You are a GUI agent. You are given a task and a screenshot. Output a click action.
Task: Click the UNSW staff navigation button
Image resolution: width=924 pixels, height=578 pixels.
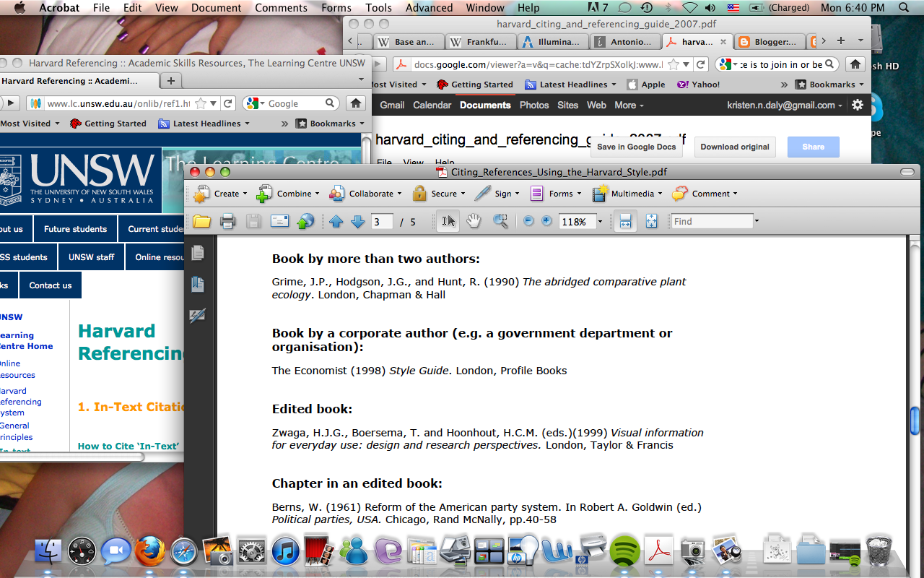point(91,257)
